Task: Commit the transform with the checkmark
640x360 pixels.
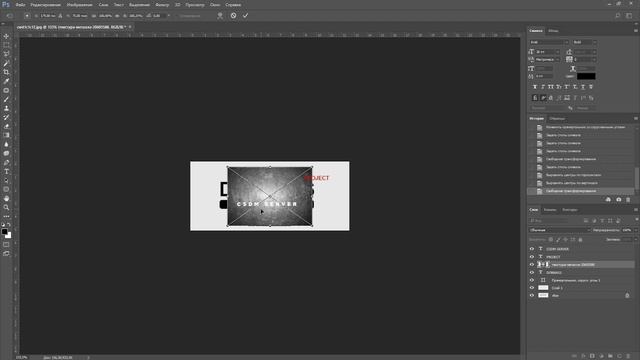Action: coord(245,16)
